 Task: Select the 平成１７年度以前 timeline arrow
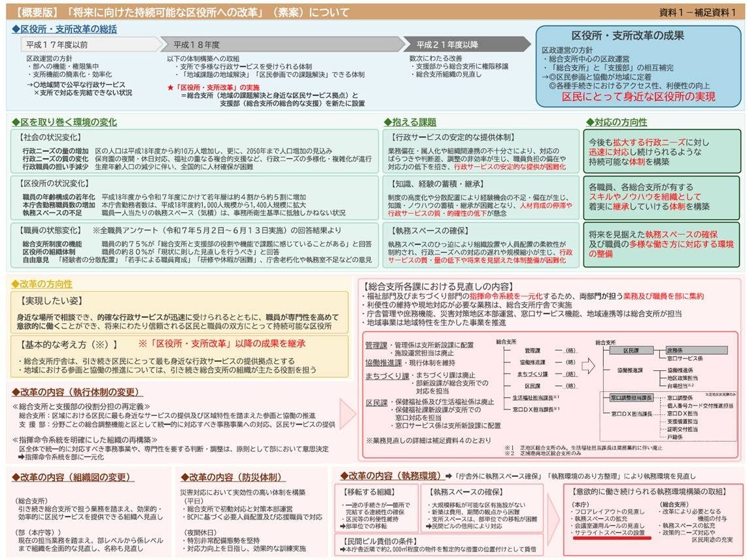(x=91, y=44)
